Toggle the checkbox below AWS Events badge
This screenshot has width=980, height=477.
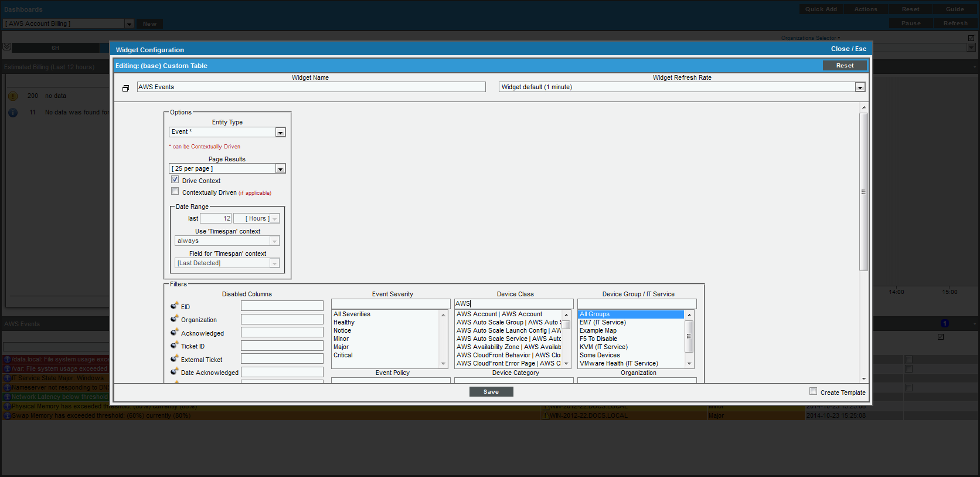(941, 337)
